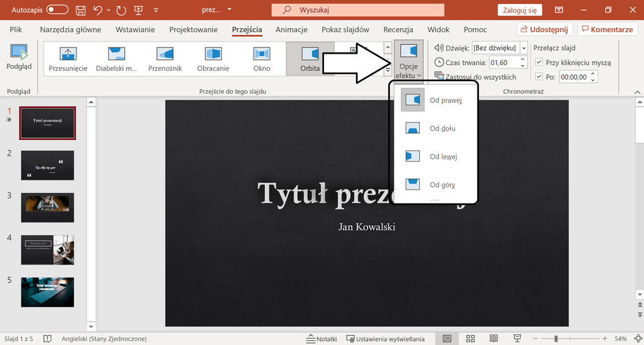
Task: Collapse the ribbon chevron
Action: click(637, 92)
